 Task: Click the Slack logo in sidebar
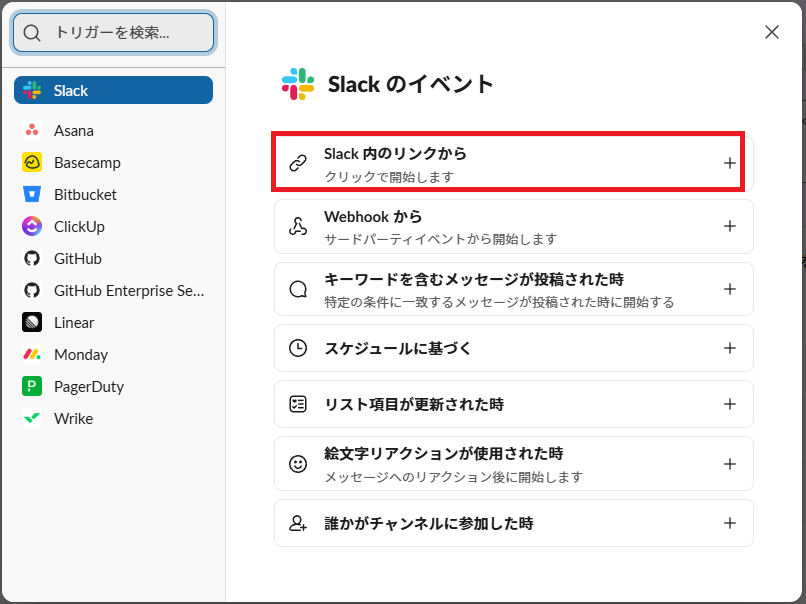pyautogui.click(x=32, y=90)
